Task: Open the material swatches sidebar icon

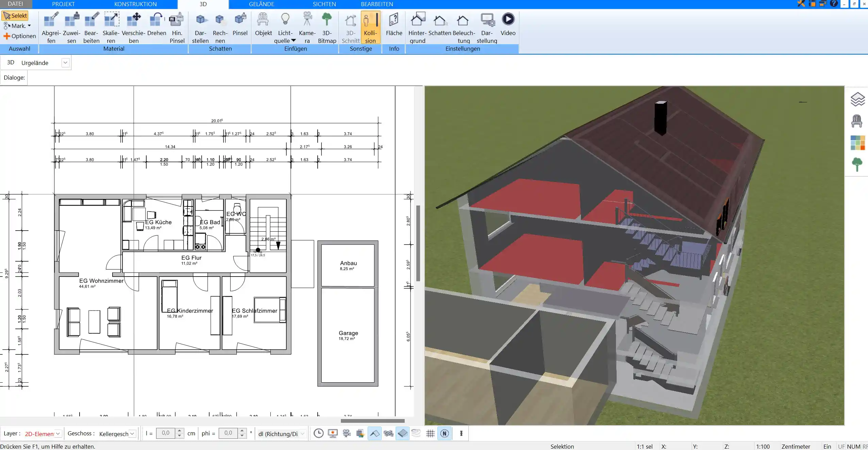Action: (857, 143)
